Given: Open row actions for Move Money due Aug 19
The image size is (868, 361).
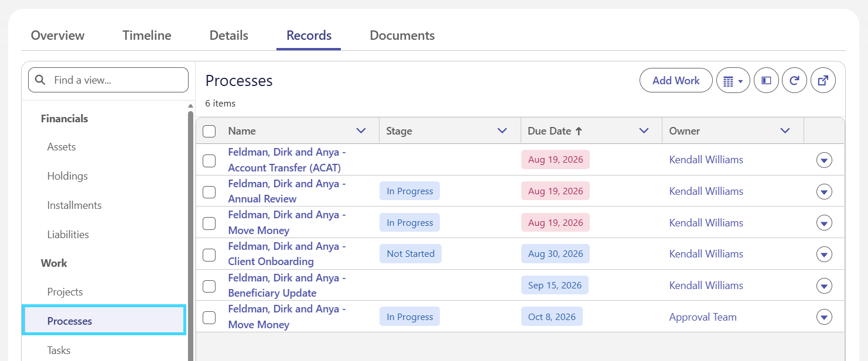Looking at the screenshot, I should coord(824,223).
